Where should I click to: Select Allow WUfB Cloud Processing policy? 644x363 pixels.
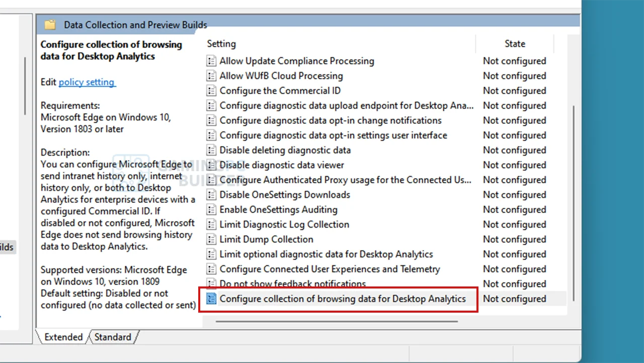281,76
